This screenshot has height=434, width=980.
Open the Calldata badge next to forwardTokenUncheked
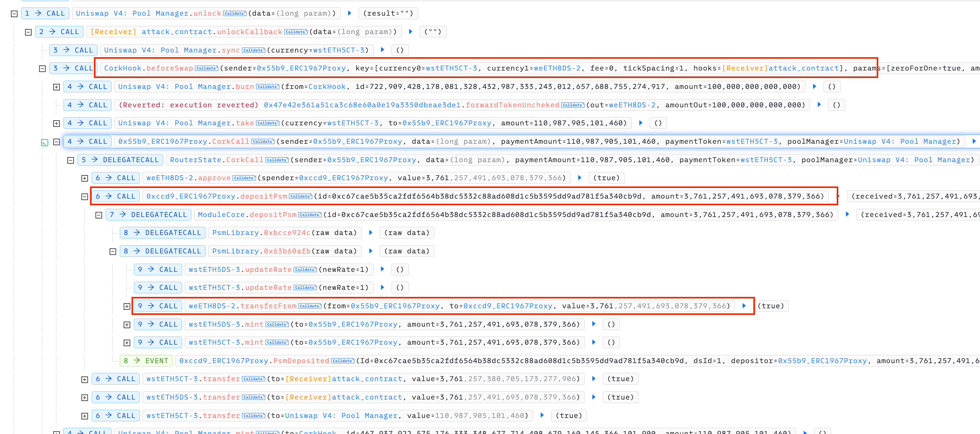(x=573, y=105)
